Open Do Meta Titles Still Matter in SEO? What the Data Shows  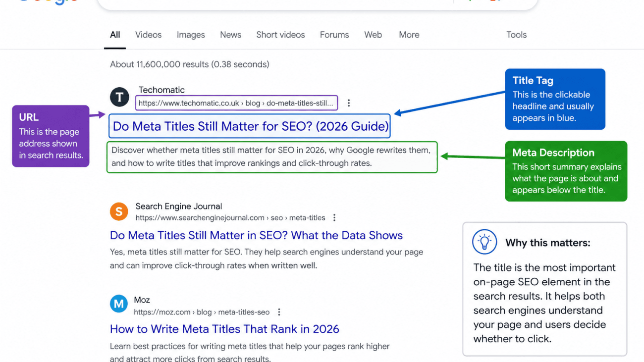click(x=256, y=235)
